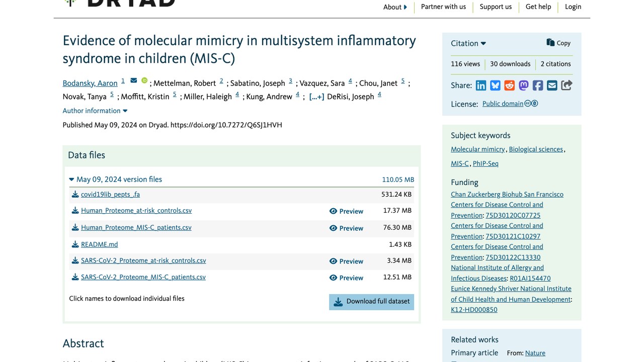
Task: Download full dataset button
Action: click(x=371, y=302)
